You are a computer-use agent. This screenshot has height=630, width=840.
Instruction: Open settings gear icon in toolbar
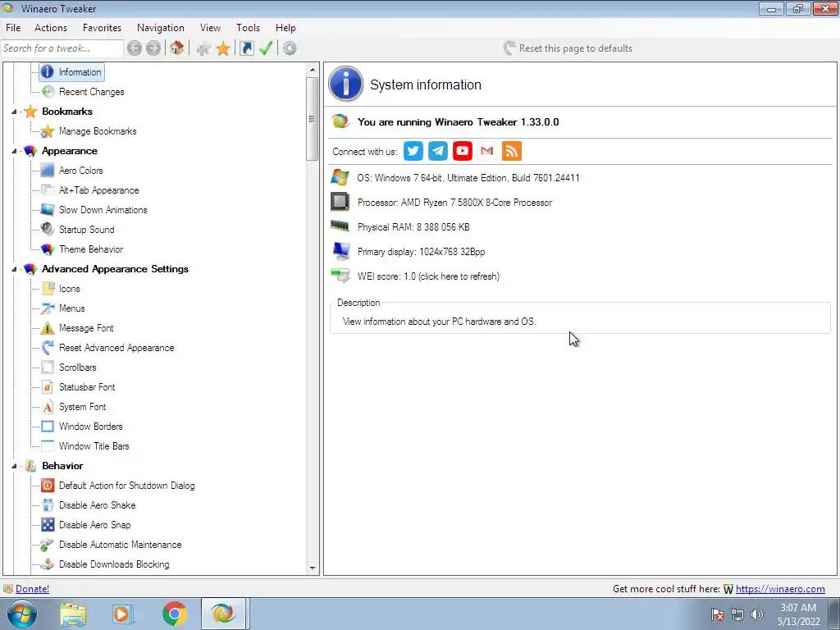[x=290, y=48]
